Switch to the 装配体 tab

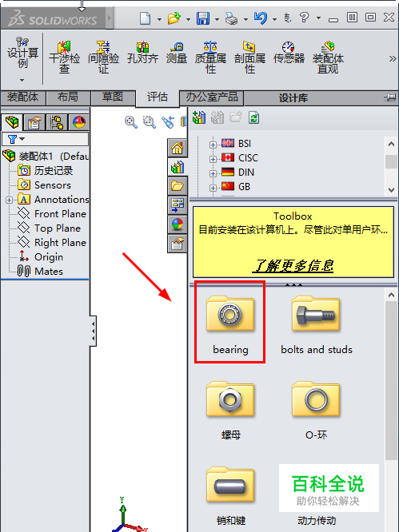22,97
